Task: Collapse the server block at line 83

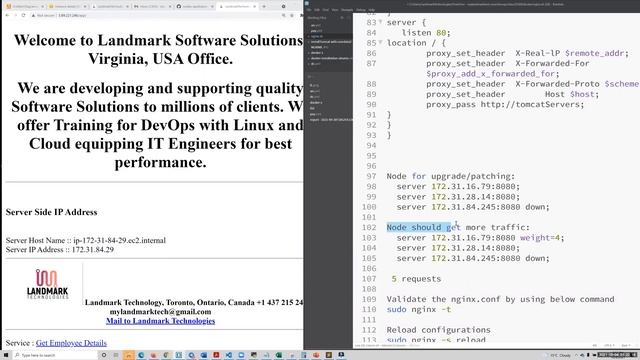Action: (x=380, y=22)
